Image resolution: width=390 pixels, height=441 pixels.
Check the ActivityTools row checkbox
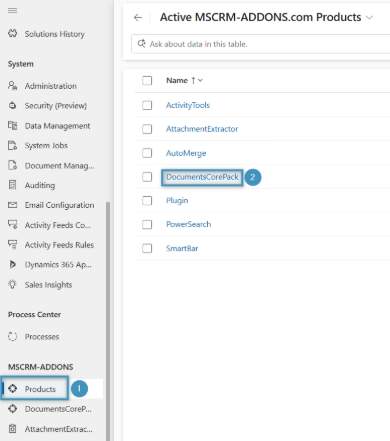pyautogui.click(x=147, y=105)
